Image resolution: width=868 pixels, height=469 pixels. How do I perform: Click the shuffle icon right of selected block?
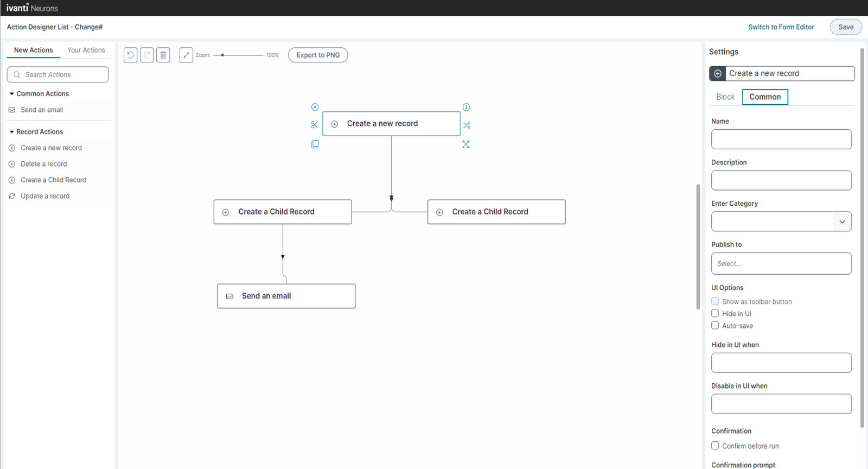(x=467, y=125)
